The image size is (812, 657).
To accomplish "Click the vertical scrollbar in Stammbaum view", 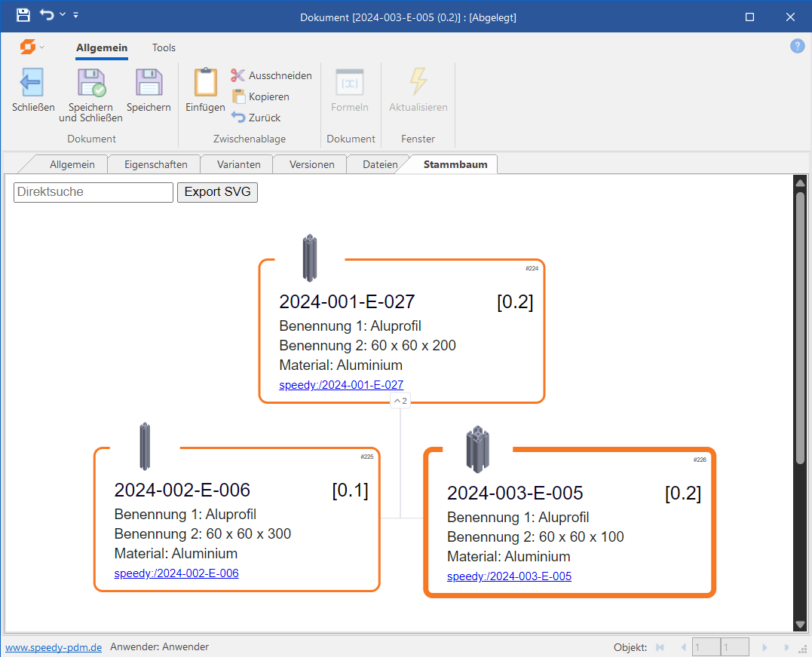I will [x=800, y=324].
